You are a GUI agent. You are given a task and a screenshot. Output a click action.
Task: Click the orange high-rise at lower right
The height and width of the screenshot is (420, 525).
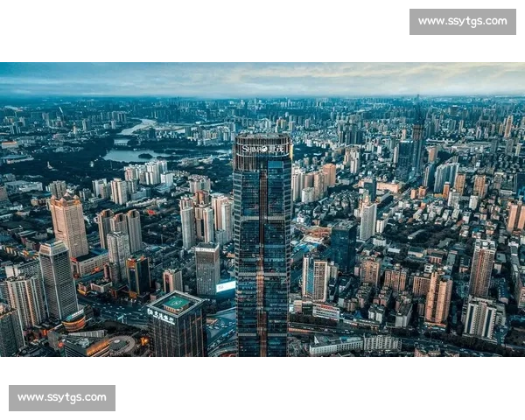437,297
